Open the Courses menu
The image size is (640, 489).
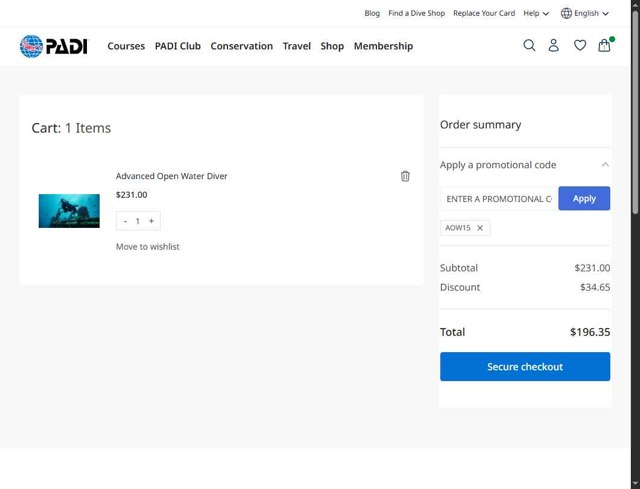pyautogui.click(x=126, y=46)
